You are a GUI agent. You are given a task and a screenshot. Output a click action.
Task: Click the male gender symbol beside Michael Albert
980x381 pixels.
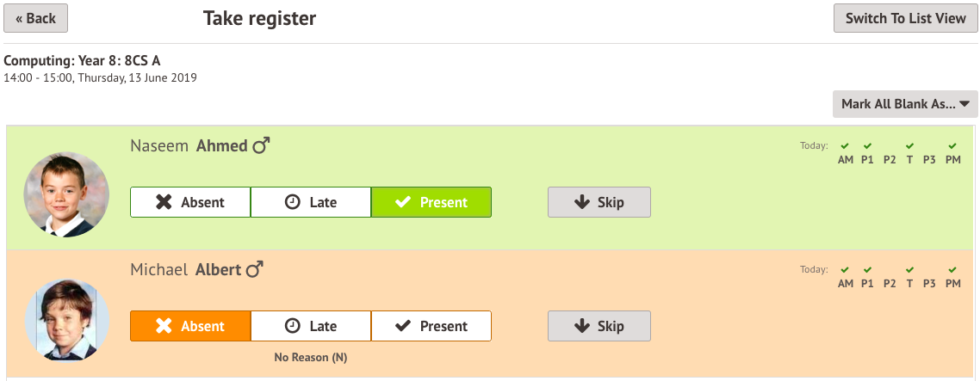click(x=254, y=270)
